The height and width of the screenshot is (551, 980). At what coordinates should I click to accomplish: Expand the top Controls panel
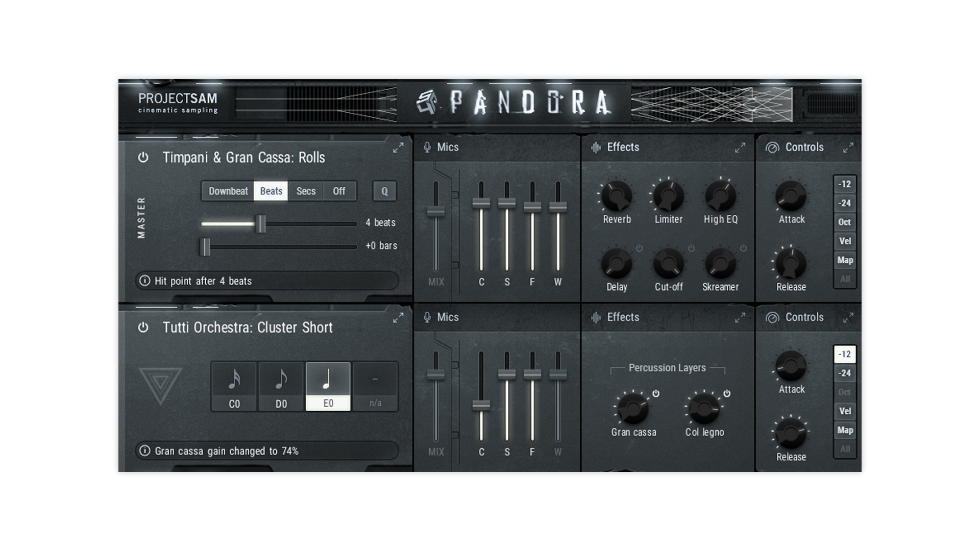(848, 148)
